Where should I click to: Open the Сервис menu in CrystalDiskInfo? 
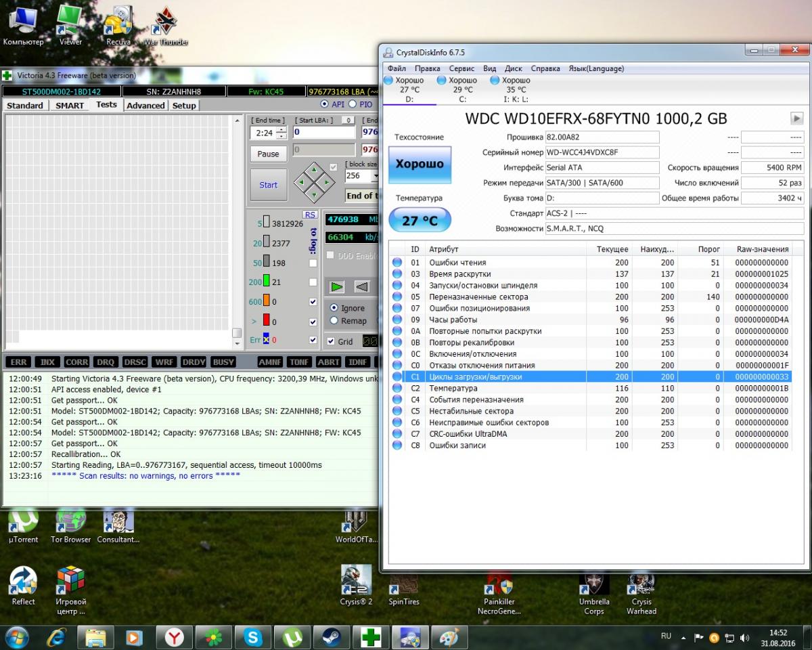point(461,68)
